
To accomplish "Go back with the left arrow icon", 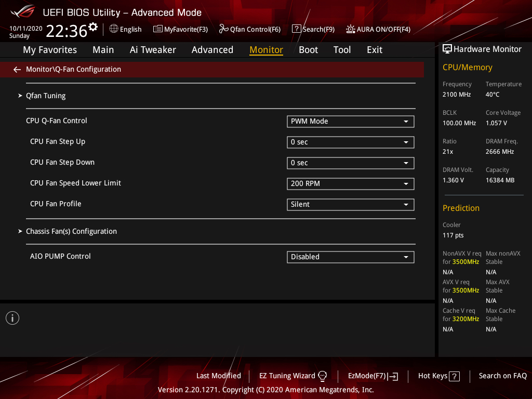I will tap(17, 70).
